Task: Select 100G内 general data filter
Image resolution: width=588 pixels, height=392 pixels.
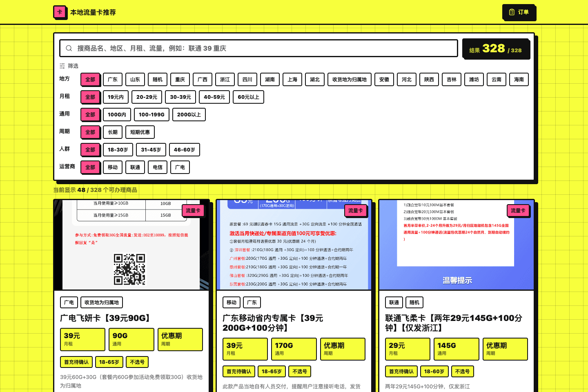Action: 117,115
